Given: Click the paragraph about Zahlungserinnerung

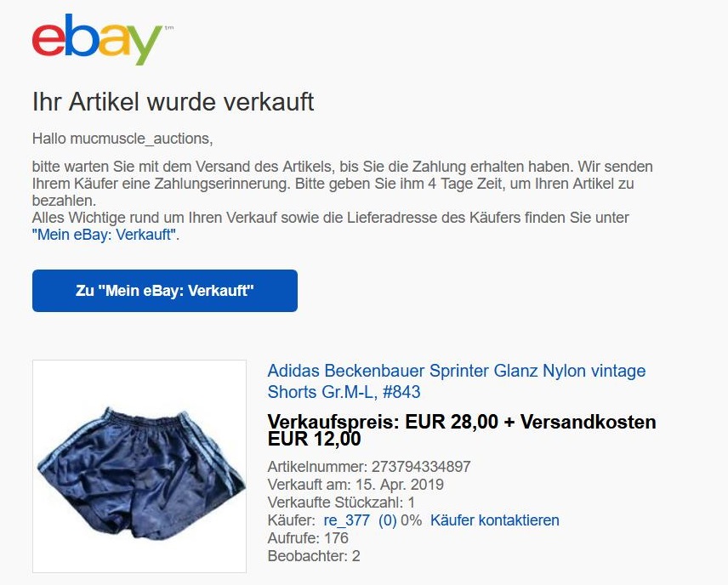Looking at the screenshot, I should [x=342, y=184].
